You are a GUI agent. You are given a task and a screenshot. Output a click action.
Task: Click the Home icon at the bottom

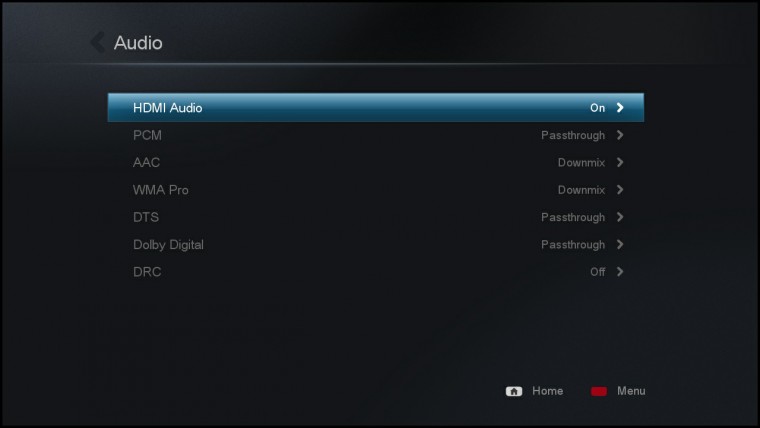click(x=514, y=391)
